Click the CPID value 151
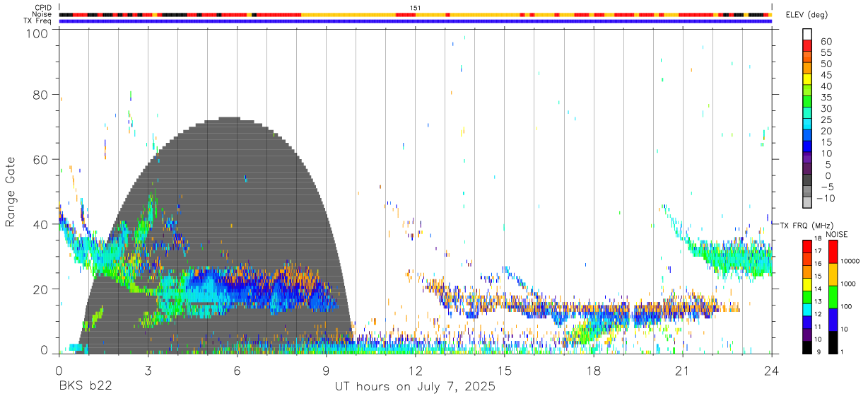Screen dimensions: 868x401 click(x=415, y=7)
